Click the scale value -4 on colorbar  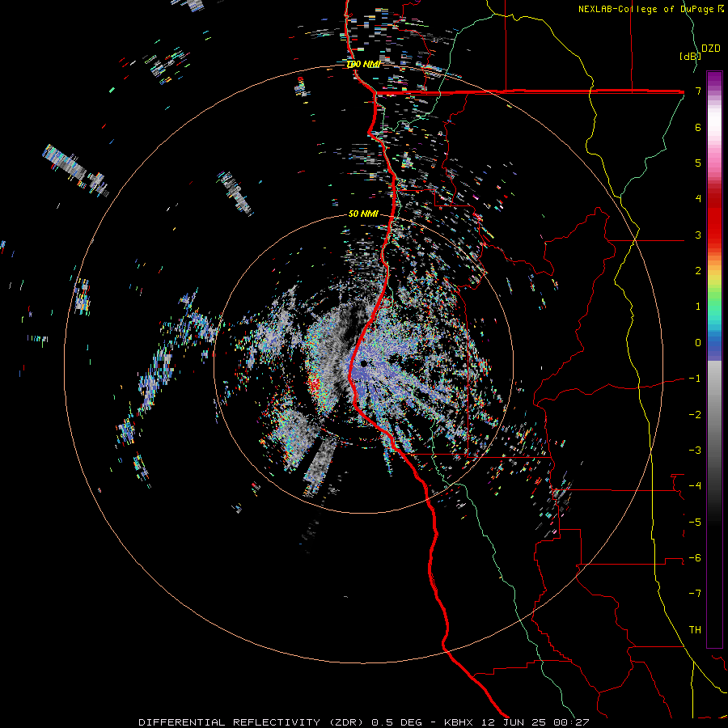(x=695, y=486)
